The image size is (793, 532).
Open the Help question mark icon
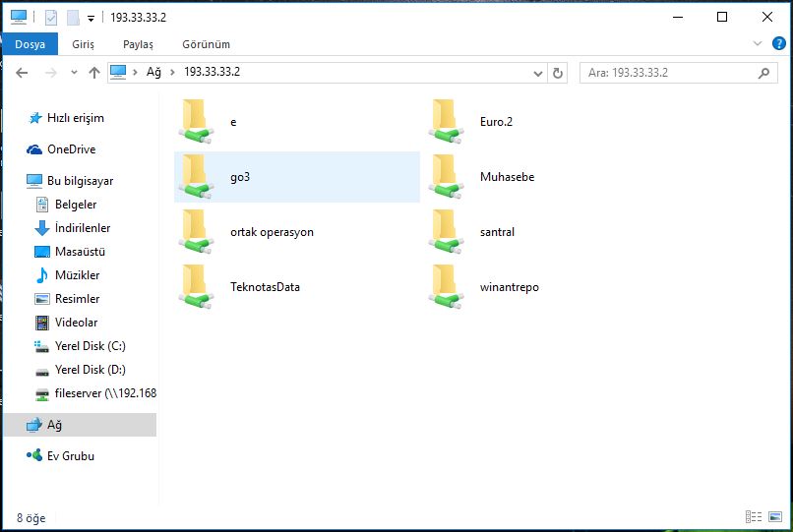[778, 44]
